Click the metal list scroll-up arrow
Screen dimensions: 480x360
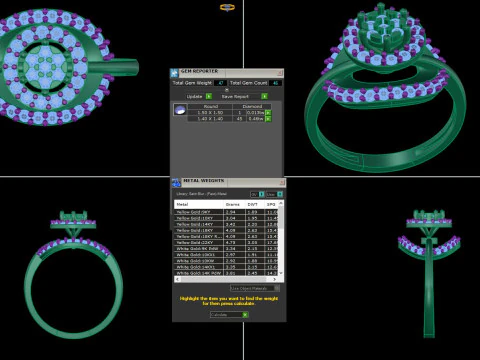[x=281, y=203]
